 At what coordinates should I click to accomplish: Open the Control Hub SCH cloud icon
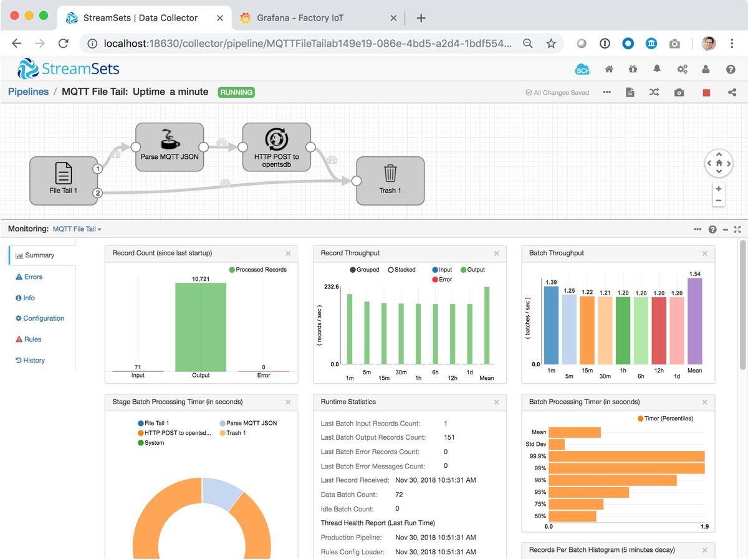click(x=582, y=69)
